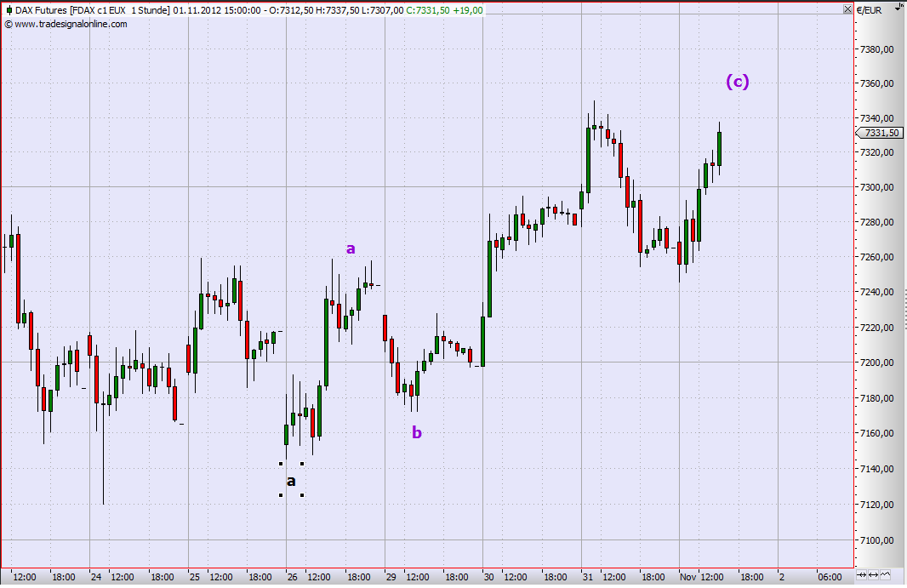This screenshot has height=588, width=907.
Task: Click the '26' date marker on time axis
Action: coord(291,576)
